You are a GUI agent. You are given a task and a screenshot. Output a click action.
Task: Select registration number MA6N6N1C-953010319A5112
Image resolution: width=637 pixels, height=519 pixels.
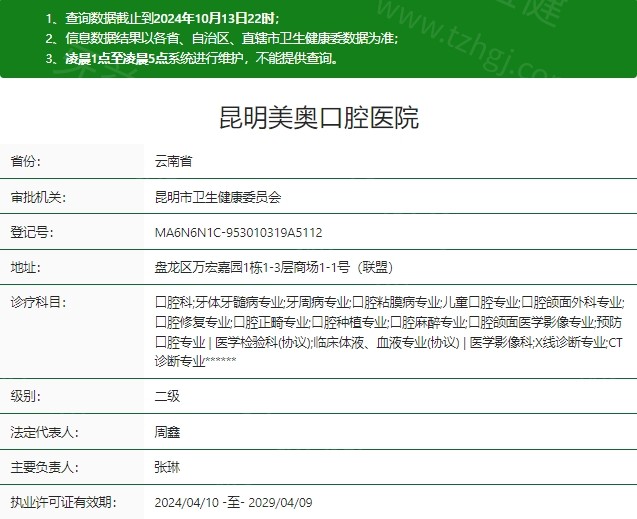click(238, 232)
